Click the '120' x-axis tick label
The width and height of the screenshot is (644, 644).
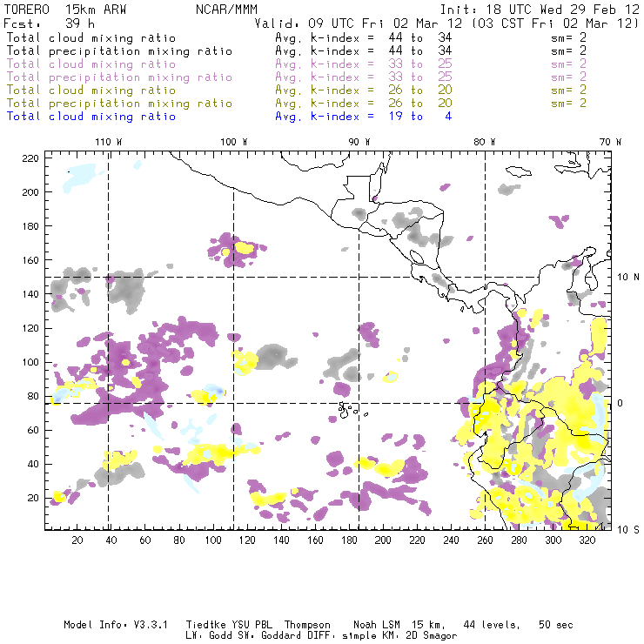pos(247,540)
